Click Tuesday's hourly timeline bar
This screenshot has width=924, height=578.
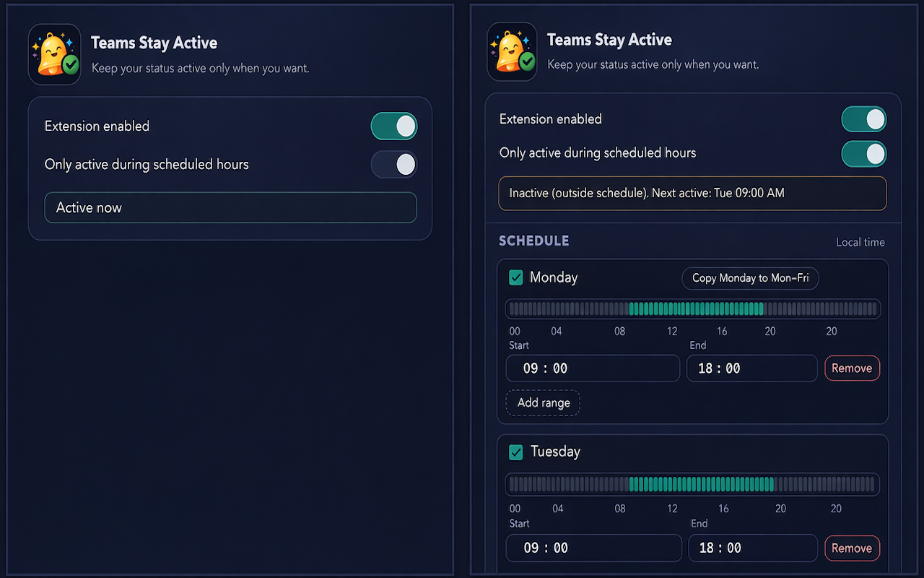[x=692, y=484]
